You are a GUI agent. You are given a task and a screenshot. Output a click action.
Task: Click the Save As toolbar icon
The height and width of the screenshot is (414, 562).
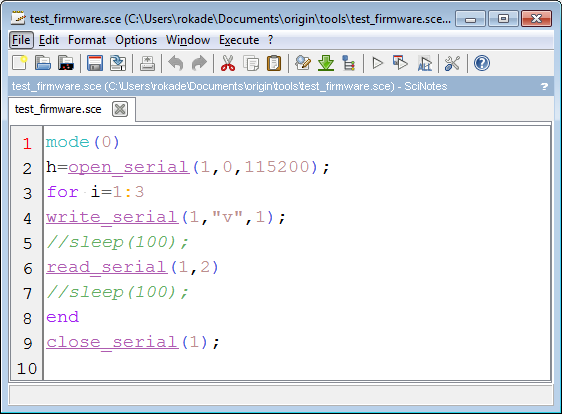118,63
